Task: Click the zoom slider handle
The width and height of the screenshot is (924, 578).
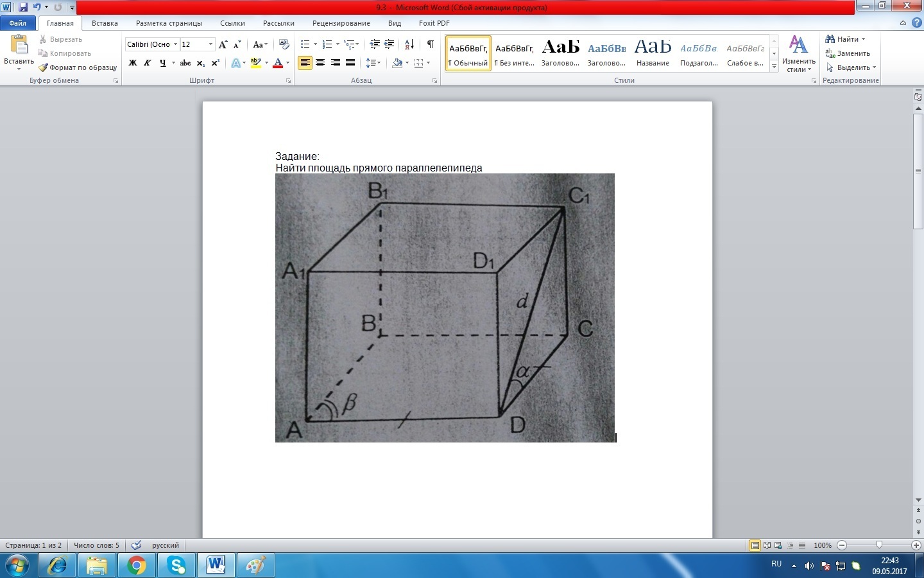Action: point(879,545)
